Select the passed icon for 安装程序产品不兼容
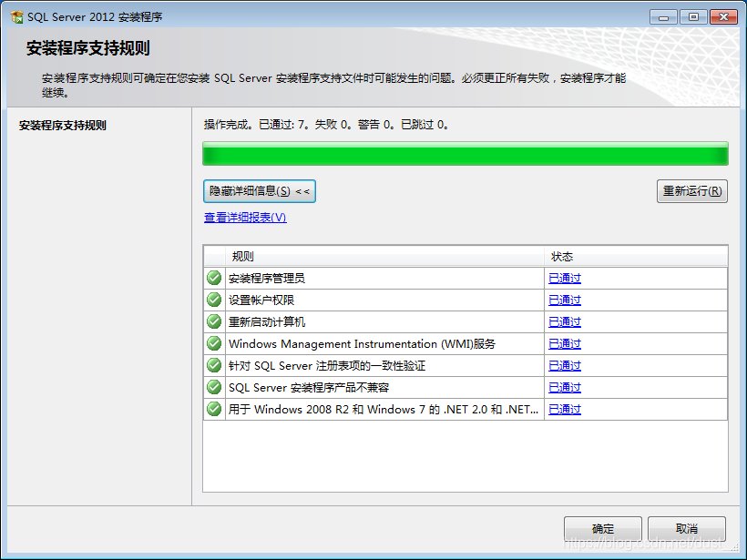747x560 pixels. point(213,387)
